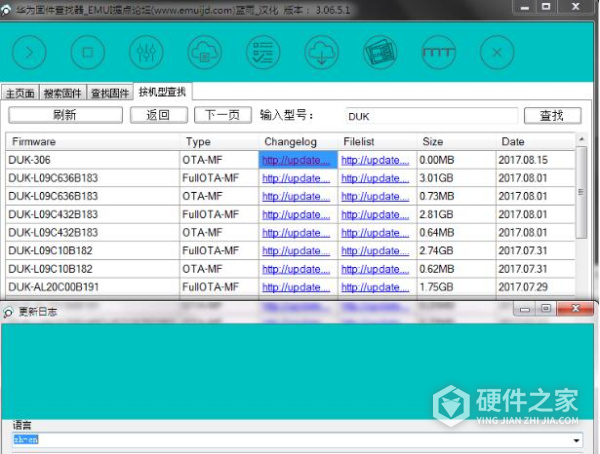Open the 查找固件 tab

[x=110, y=93]
